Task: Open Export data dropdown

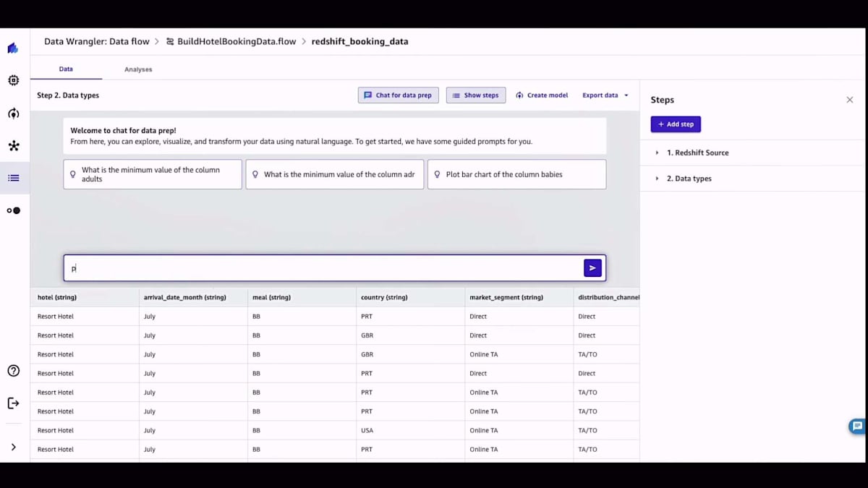Action: point(605,95)
